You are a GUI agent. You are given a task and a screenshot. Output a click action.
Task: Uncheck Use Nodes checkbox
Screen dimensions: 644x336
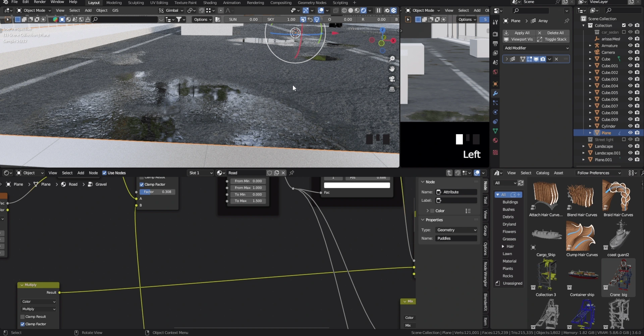(x=104, y=173)
